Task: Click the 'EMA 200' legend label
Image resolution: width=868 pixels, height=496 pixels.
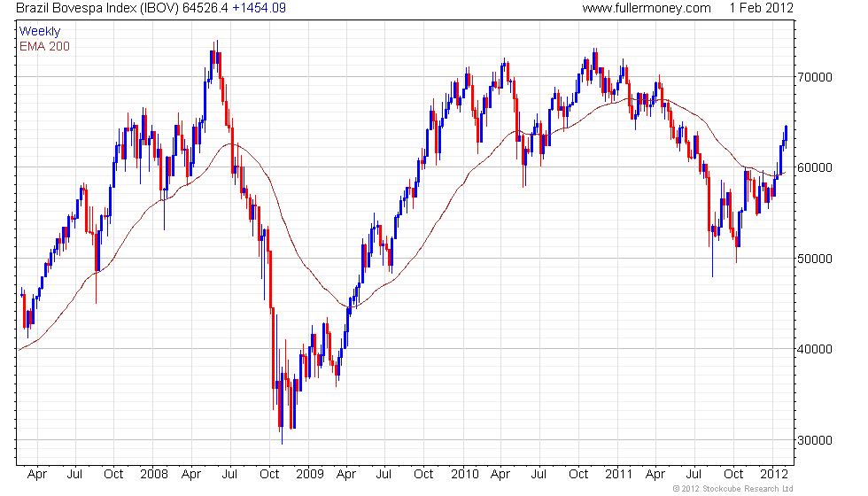Action: click(44, 46)
